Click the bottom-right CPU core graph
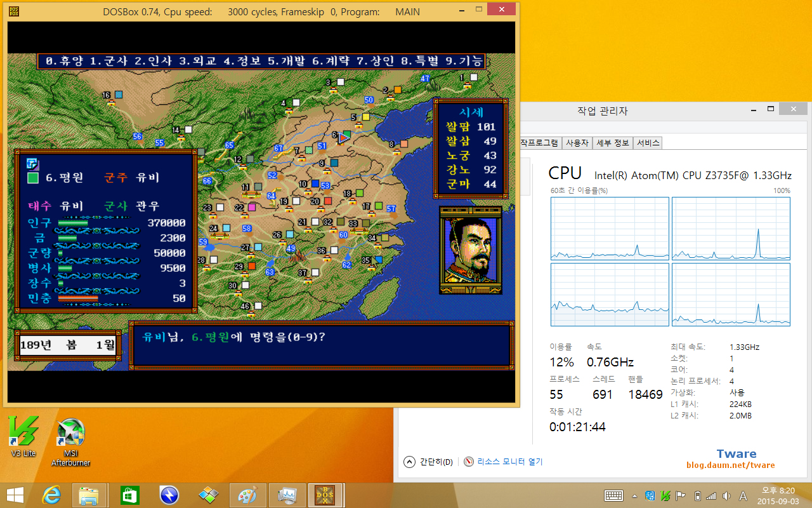This screenshot has width=812, height=508. click(x=731, y=295)
